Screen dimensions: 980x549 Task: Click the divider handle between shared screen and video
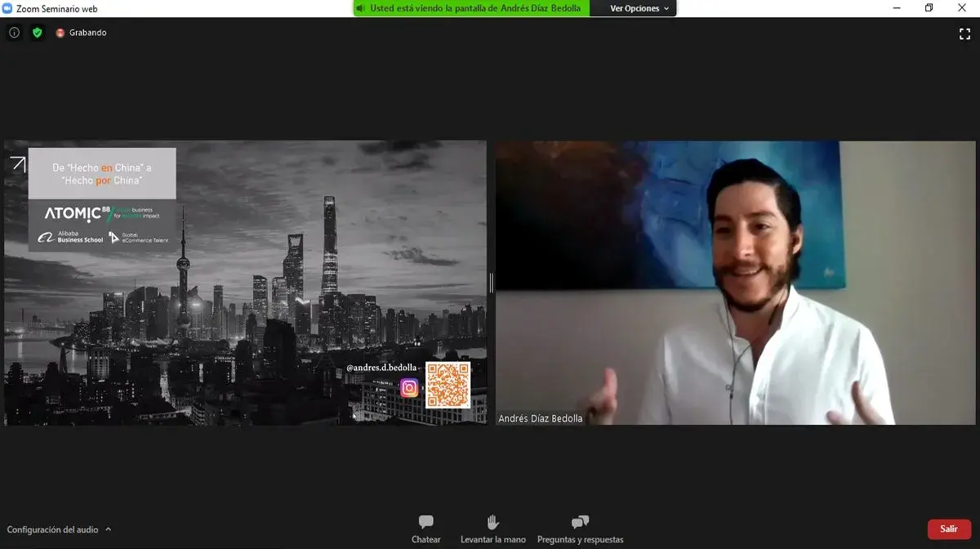491,283
